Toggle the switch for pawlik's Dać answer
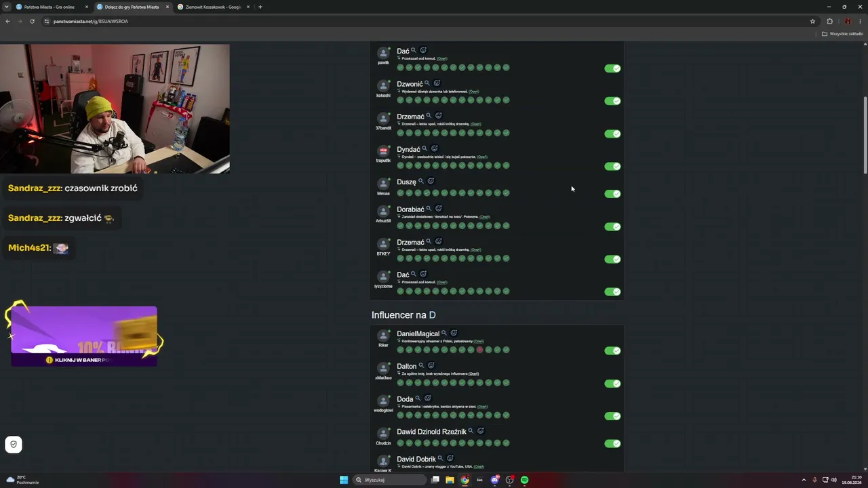This screenshot has height=488, width=868. click(612, 68)
